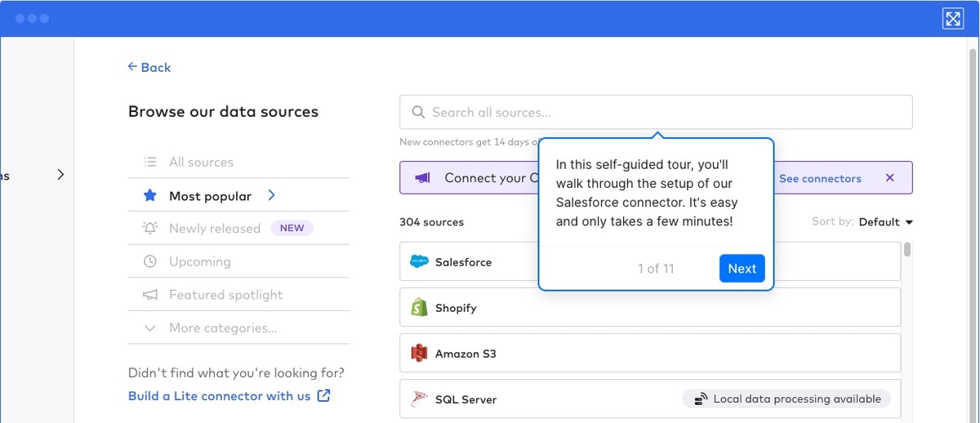
Task: Click the SQL Server icon
Action: (419, 399)
